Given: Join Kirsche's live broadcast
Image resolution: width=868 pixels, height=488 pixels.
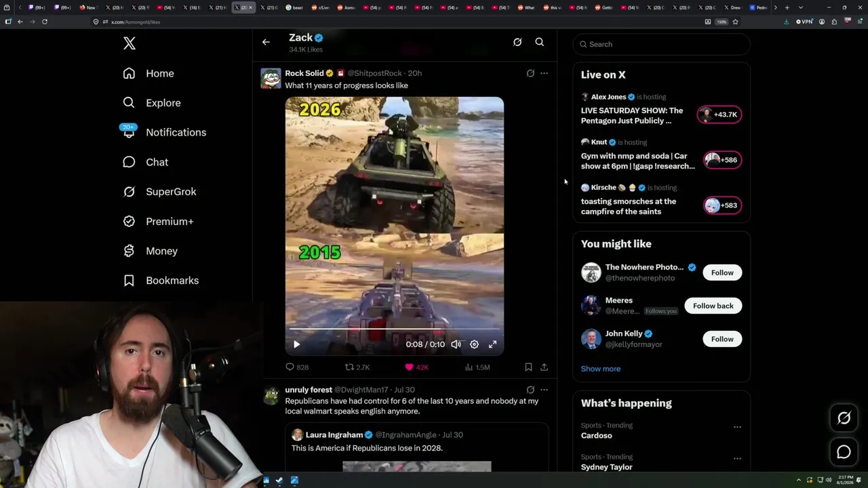Looking at the screenshot, I should tap(629, 206).
